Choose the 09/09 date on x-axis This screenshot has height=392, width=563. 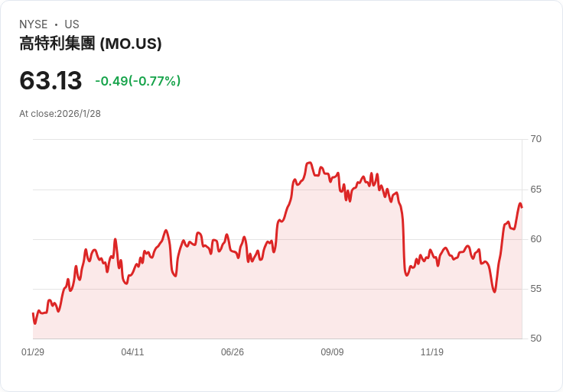pos(332,352)
